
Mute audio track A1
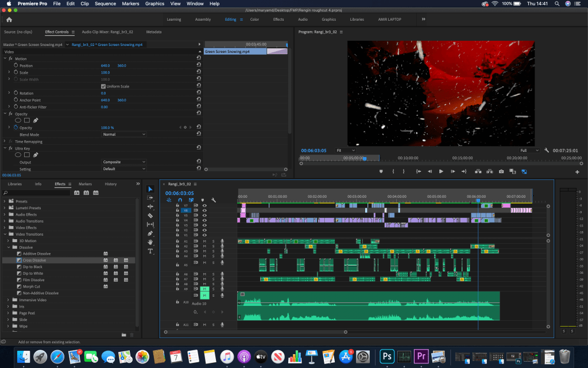click(x=204, y=241)
